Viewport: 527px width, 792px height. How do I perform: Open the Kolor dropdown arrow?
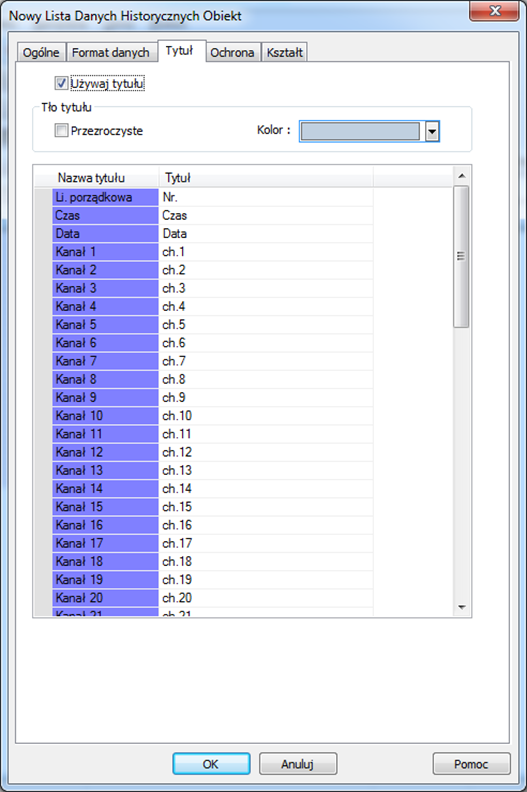(x=432, y=131)
